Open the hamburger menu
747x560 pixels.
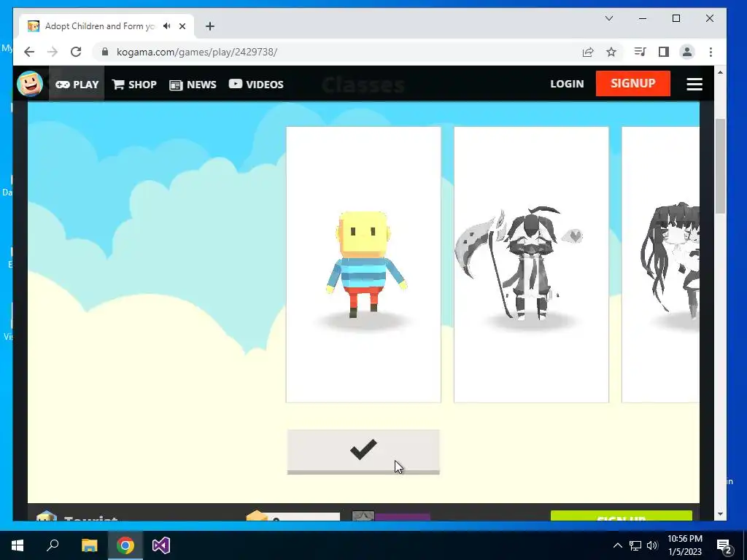tap(694, 85)
